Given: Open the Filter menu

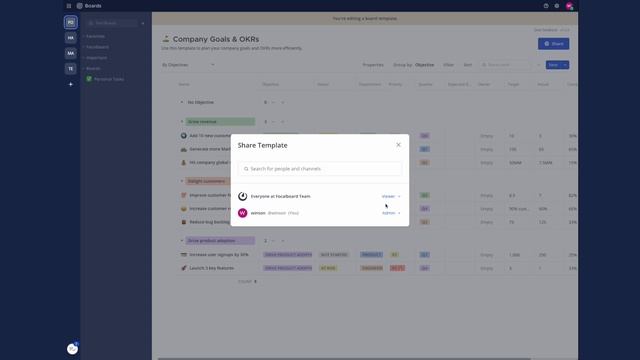Looking at the screenshot, I should (x=448, y=65).
